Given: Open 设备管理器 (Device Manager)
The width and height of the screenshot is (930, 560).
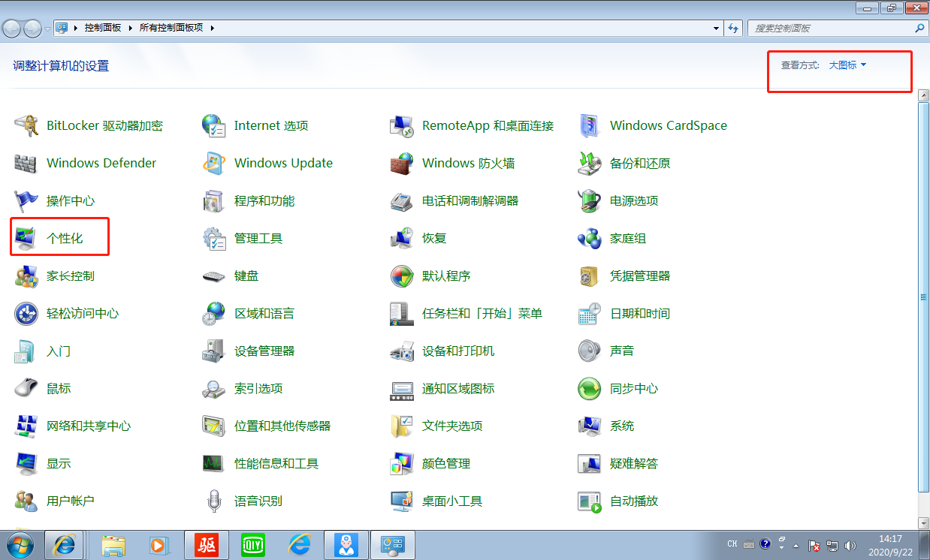Looking at the screenshot, I should click(x=262, y=351).
